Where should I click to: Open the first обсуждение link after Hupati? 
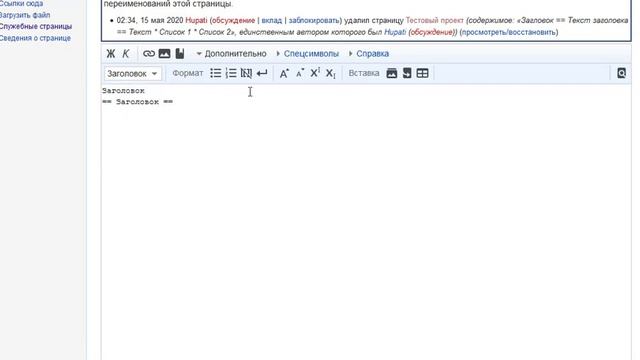(233, 20)
